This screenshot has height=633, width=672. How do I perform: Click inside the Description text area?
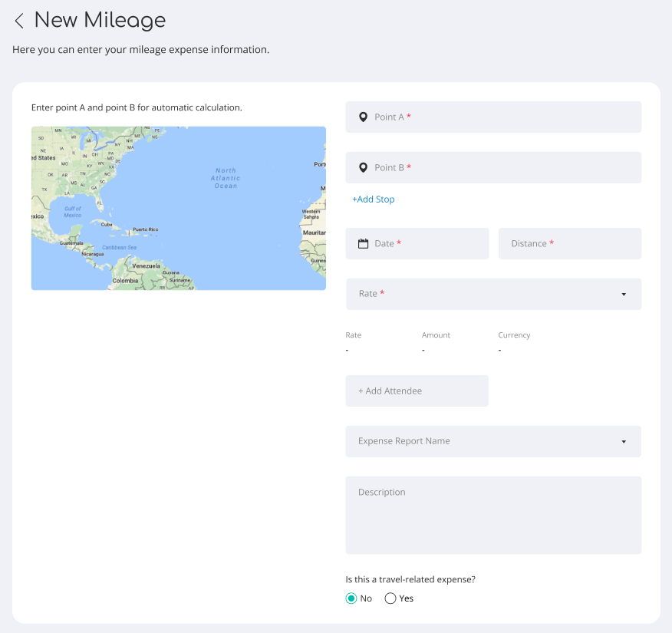coord(493,515)
